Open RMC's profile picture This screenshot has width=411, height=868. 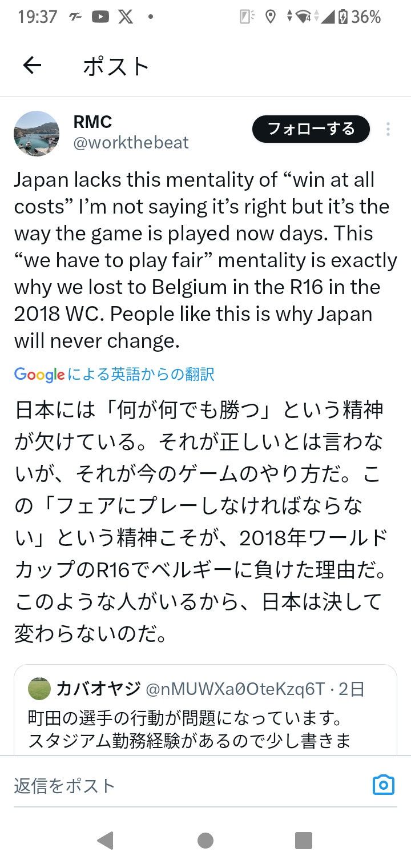pos(37,134)
